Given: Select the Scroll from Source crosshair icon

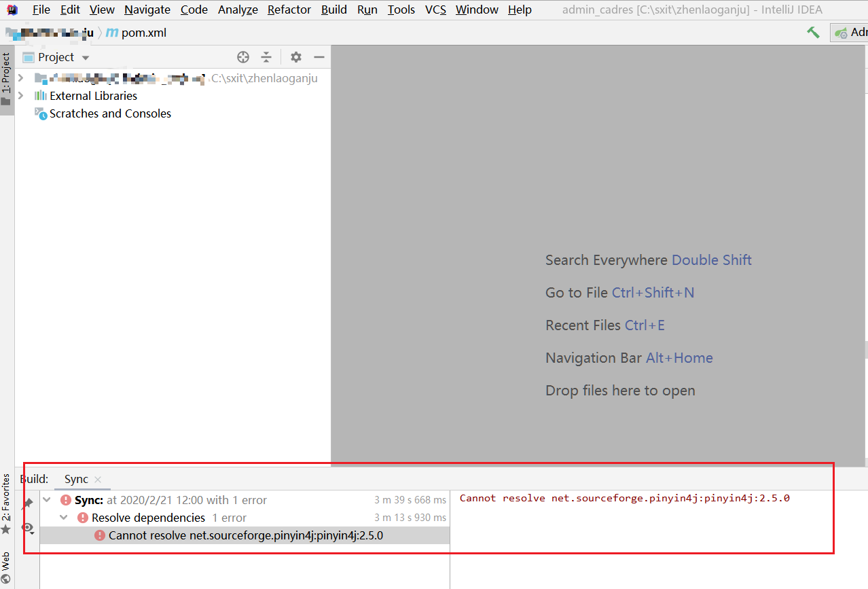Looking at the screenshot, I should click(x=243, y=57).
